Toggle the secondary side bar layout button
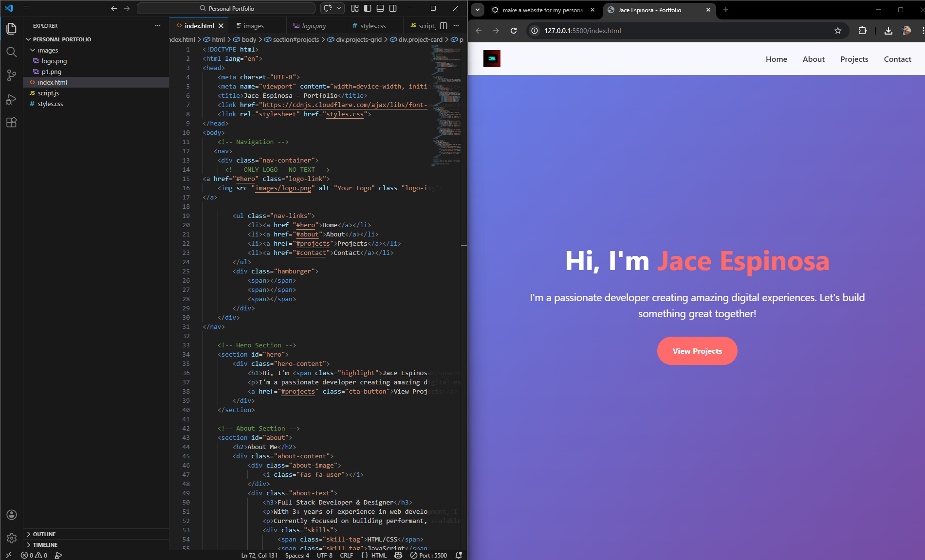Image resolution: width=925 pixels, height=560 pixels. pyautogui.click(x=393, y=8)
